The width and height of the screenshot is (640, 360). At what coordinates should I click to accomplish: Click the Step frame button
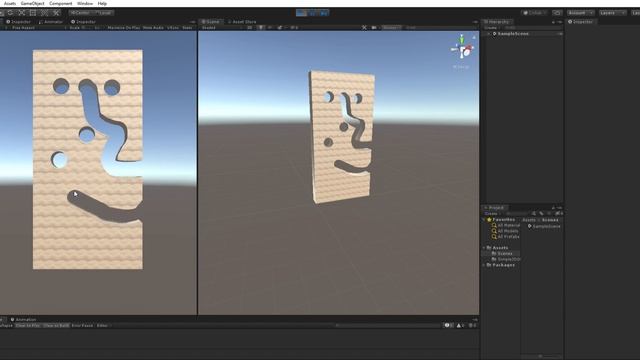pyautogui.click(x=324, y=13)
